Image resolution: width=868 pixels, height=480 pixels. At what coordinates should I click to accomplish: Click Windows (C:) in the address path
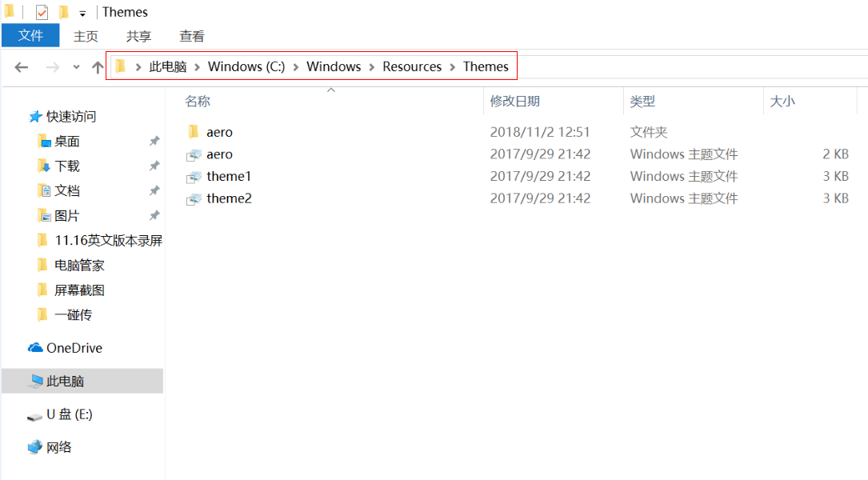246,66
